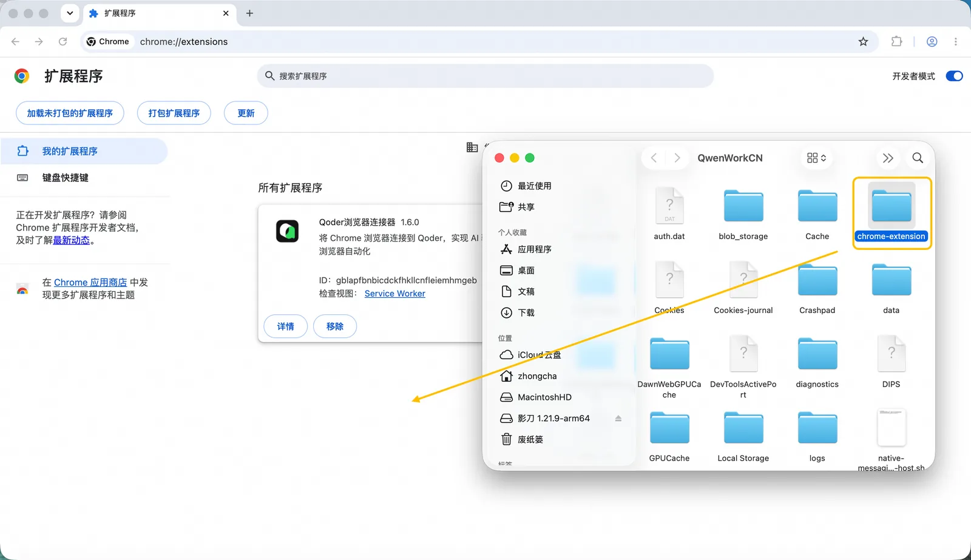Expand the Finder toolbar overflow chevrons

pos(888,158)
